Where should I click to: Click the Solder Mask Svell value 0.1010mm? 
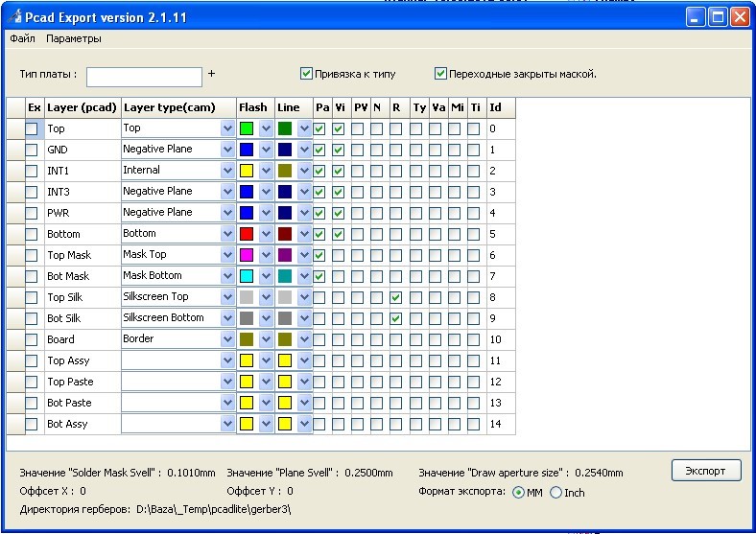(x=191, y=473)
